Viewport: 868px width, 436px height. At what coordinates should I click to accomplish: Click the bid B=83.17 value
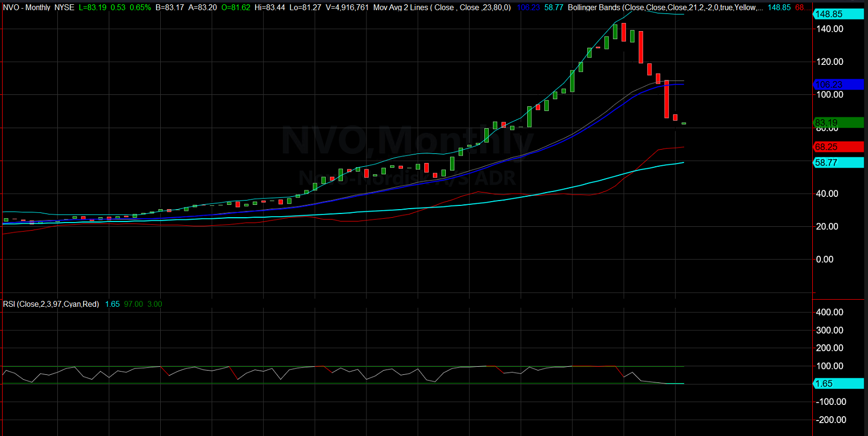170,8
